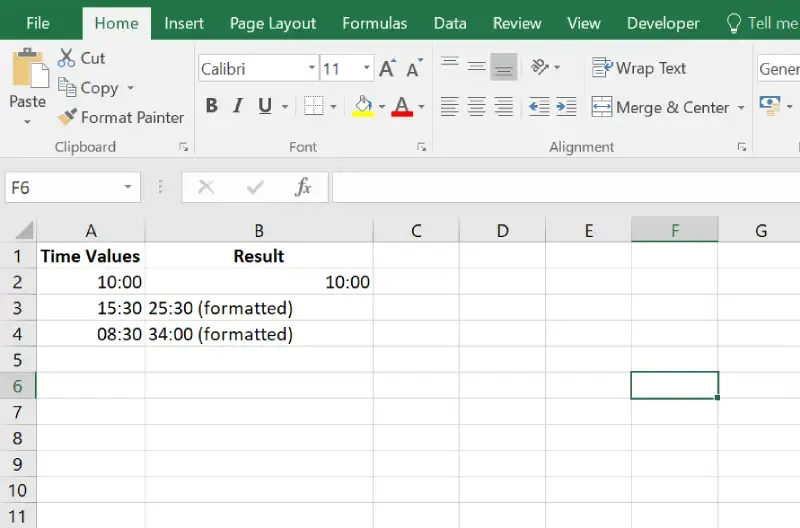Image resolution: width=800 pixels, height=528 pixels.
Task: Open the number format dropdown box
Action: click(779, 68)
